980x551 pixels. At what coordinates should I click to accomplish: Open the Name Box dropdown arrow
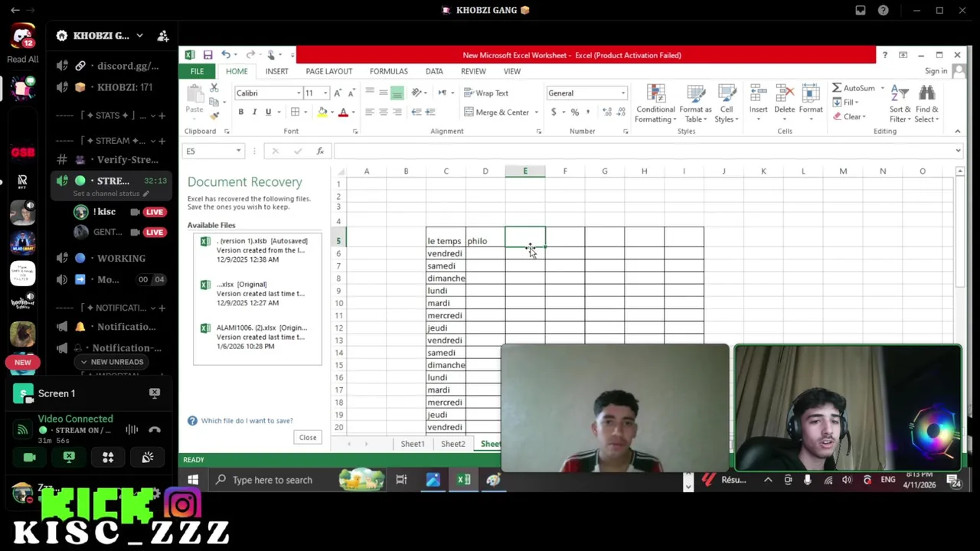pos(238,151)
